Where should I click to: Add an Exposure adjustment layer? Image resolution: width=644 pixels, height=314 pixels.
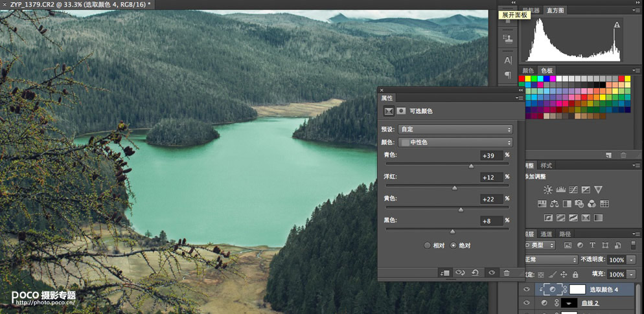coord(586,190)
